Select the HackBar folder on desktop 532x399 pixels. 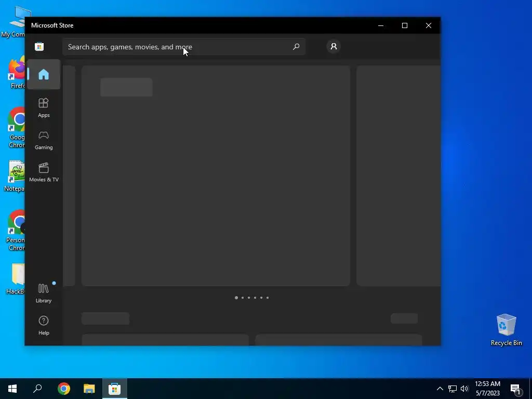[x=15, y=279]
